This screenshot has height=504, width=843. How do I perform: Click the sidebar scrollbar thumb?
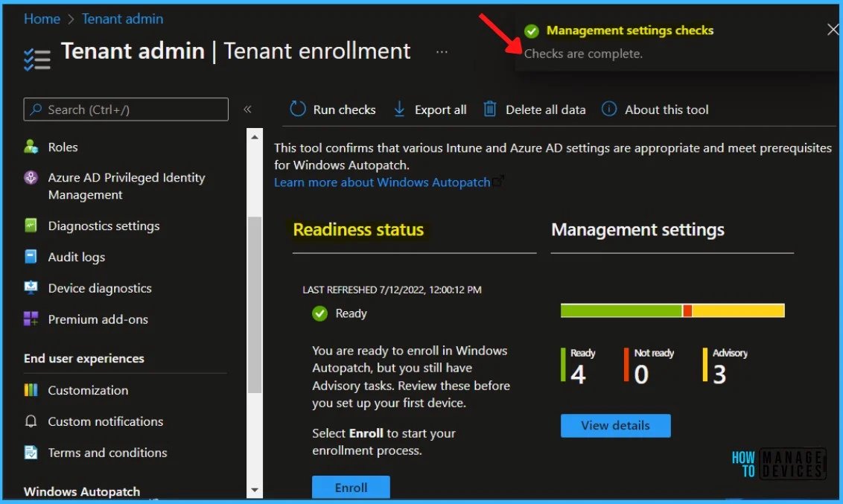[255, 304]
